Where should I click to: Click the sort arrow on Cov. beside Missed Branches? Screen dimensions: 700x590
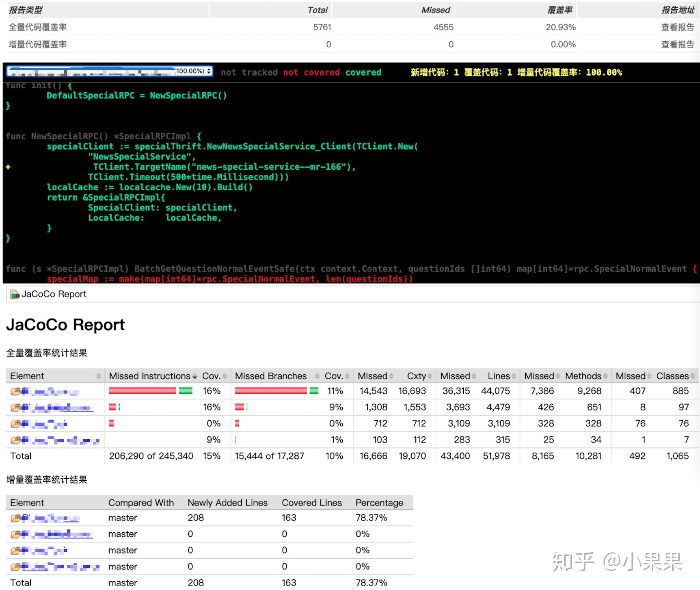(x=347, y=376)
